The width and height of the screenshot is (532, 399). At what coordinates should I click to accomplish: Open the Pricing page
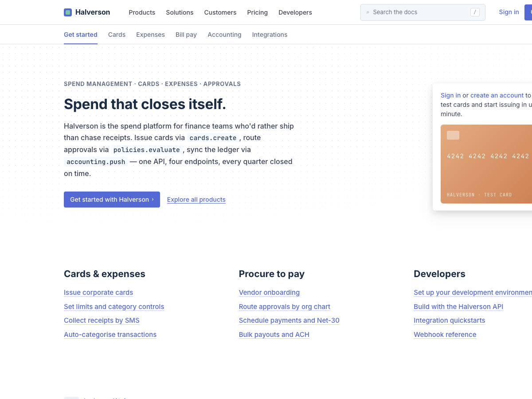258,12
